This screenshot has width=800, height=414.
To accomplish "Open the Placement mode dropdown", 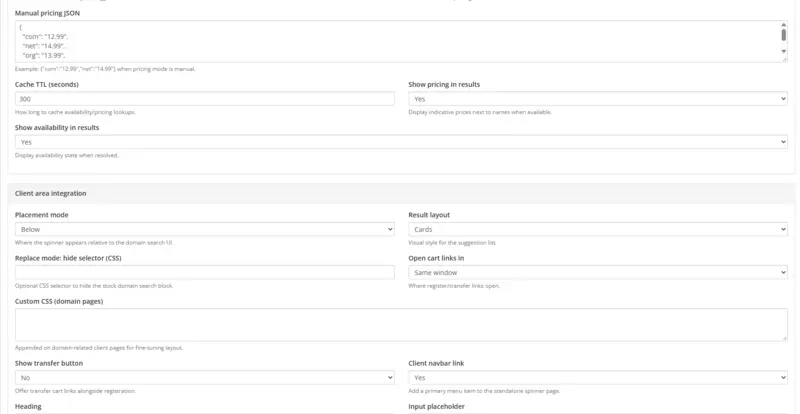I will [205, 229].
